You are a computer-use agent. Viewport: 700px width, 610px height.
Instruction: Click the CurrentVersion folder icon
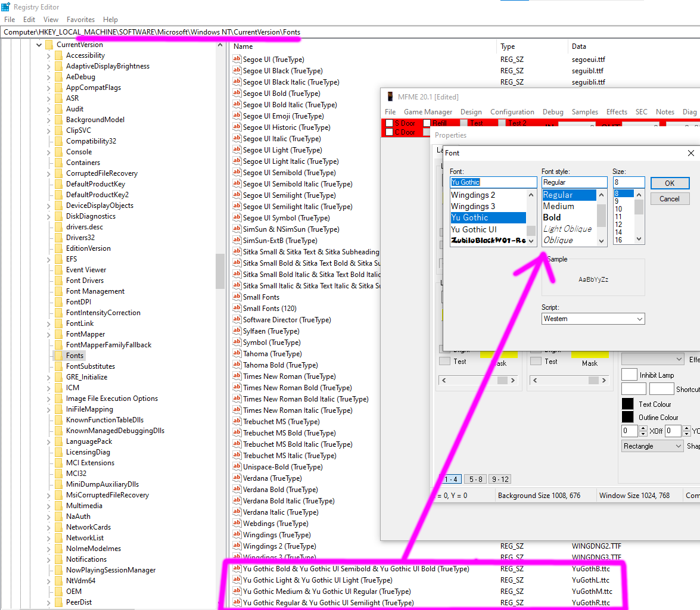pos(49,45)
